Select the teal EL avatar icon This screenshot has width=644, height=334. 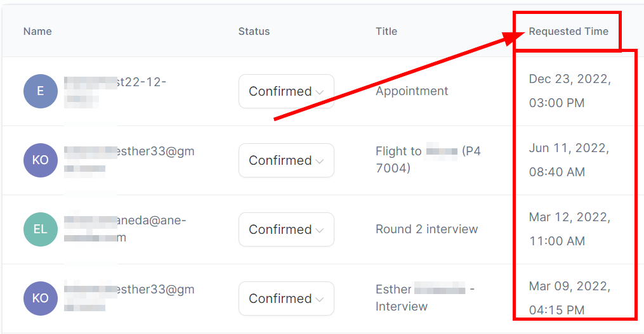click(41, 229)
